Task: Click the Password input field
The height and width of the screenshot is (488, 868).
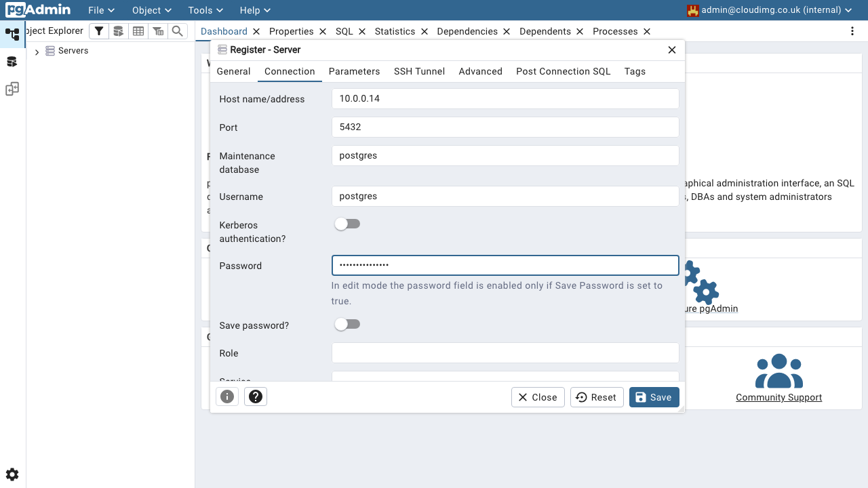Action: (505, 265)
